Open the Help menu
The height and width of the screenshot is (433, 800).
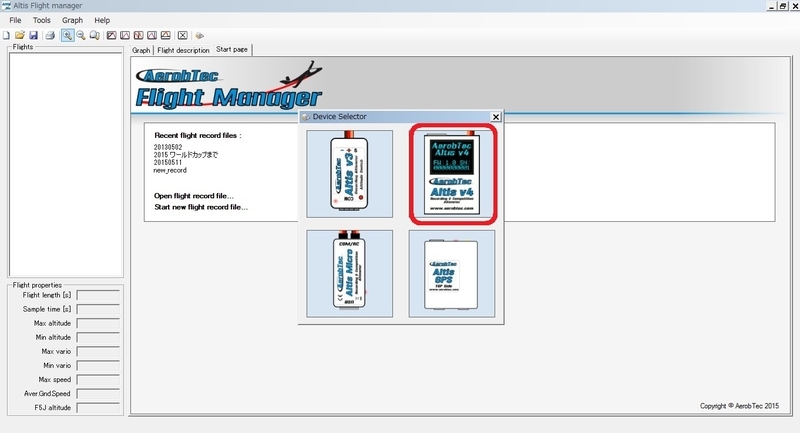pyautogui.click(x=102, y=20)
